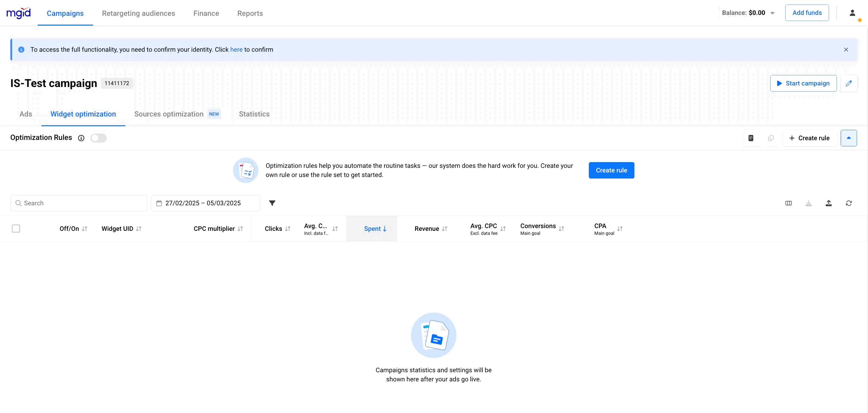Open the filter funnel icon
Screen dimensions: 868x413
coord(272,203)
